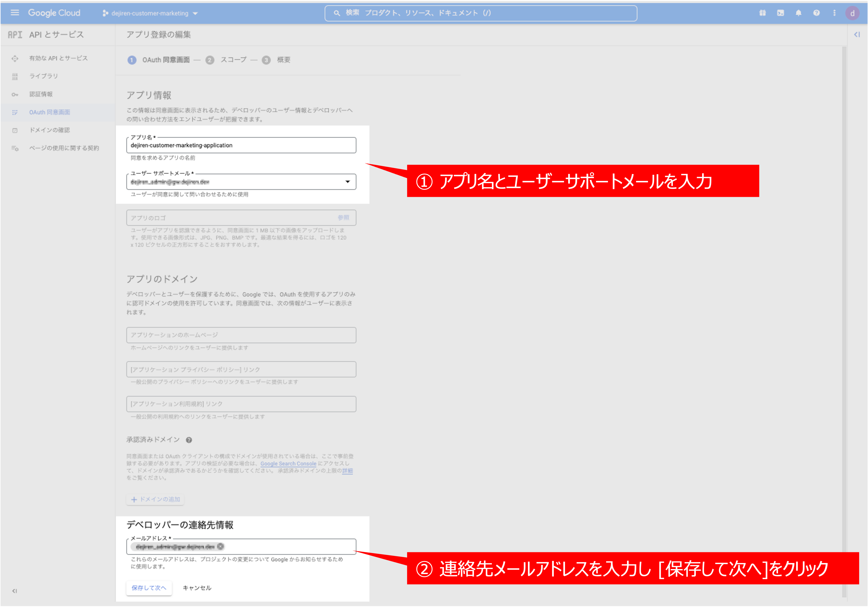The height and width of the screenshot is (607, 868).
Task: Select ライブラリ in sidebar
Action: 58,76
